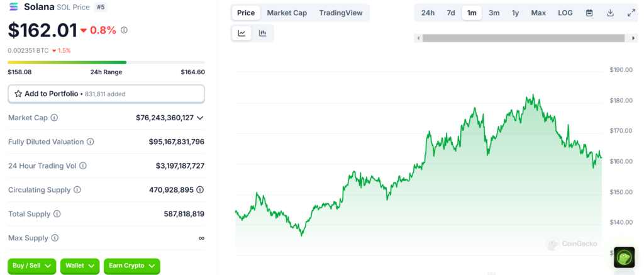Open the calendar date range picker

click(589, 13)
